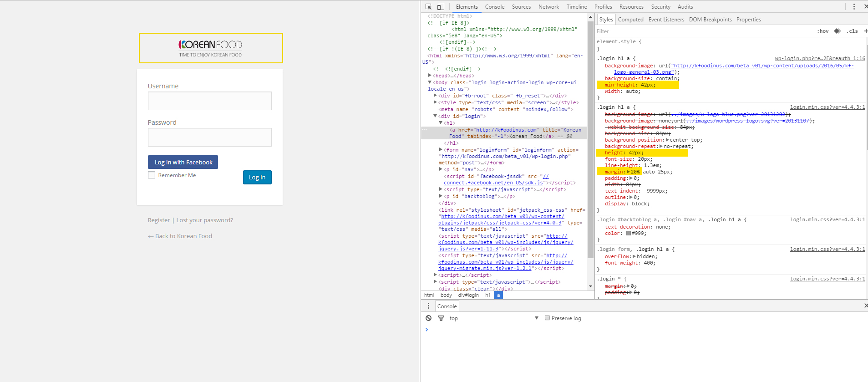Click the #999 color swatch
This screenshot has height=382, width=868.
[629, 233]
